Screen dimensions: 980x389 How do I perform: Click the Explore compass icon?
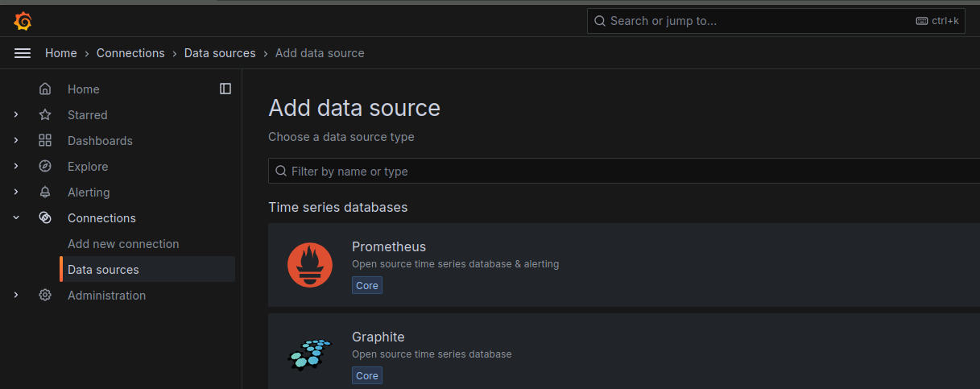[x=45, y=167]
